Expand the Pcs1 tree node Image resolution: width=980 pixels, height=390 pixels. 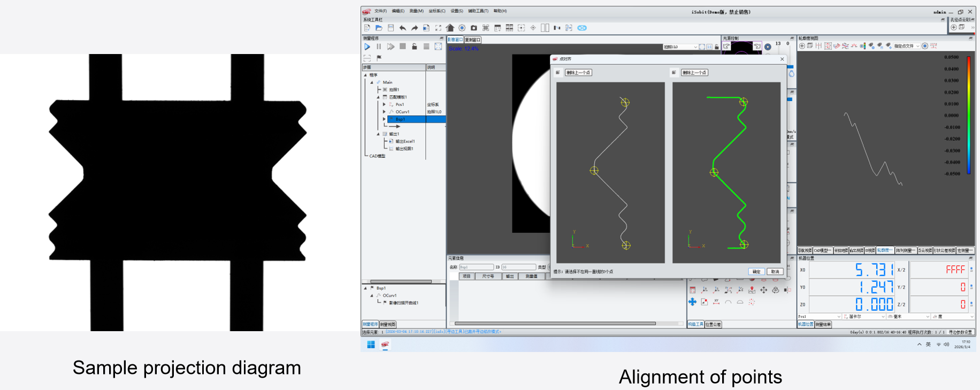click(x=384, y=104)
